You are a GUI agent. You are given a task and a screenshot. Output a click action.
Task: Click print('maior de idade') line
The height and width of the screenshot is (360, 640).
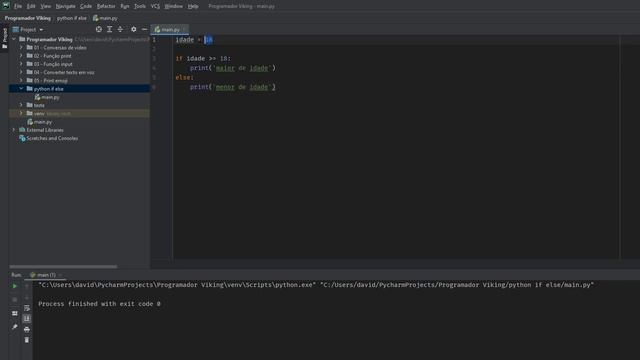233,68
